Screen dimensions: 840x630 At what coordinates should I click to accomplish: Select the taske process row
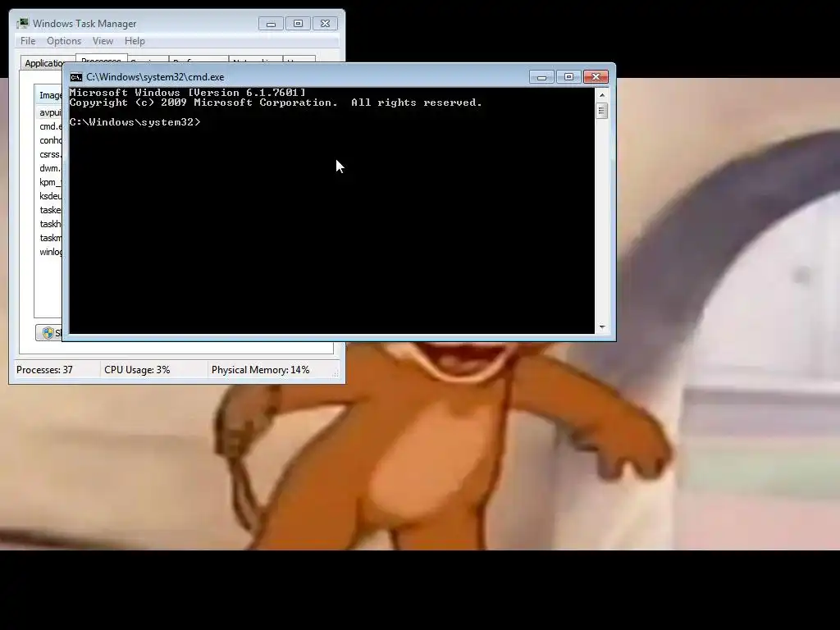[x=48, y=210]
